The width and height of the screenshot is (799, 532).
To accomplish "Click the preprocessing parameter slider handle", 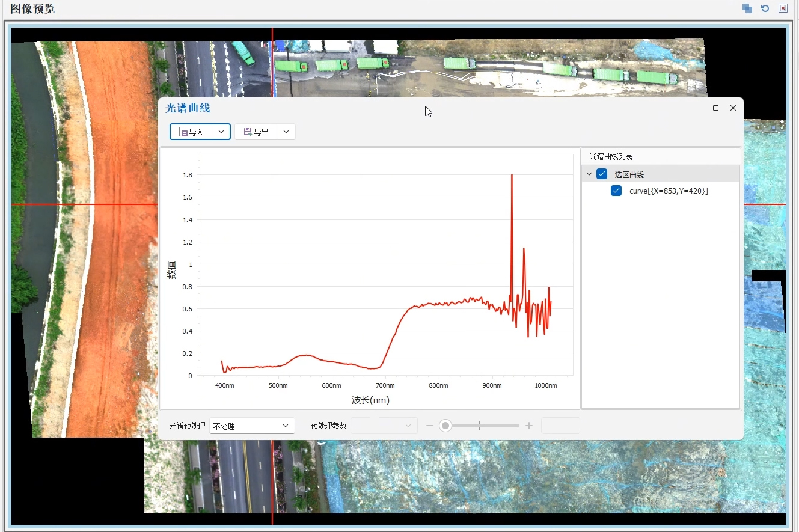I will tap(445, 426).
